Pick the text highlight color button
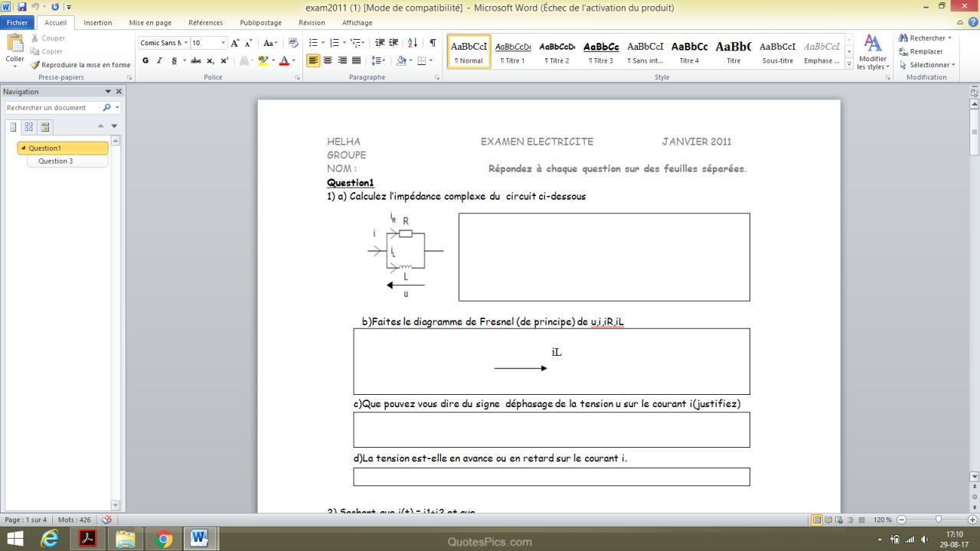This screenshot has width=980, height=551. (x=263, y=60)
